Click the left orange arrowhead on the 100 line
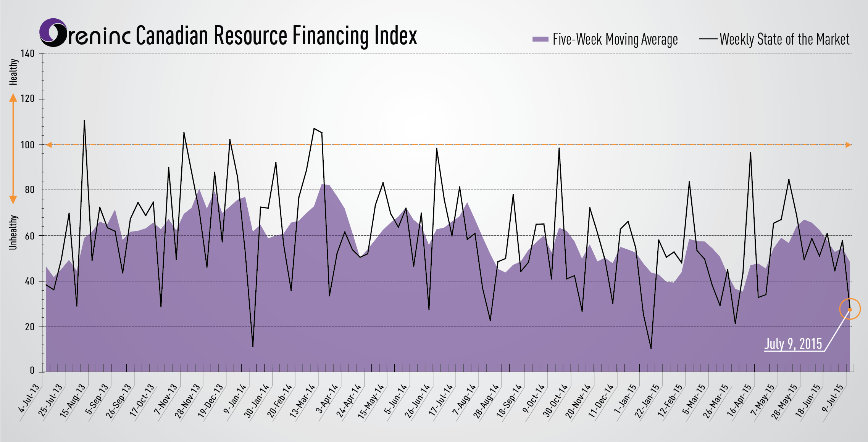Viewport: 868px width, 442px height. pyautogui.click(x=49, y=145)
